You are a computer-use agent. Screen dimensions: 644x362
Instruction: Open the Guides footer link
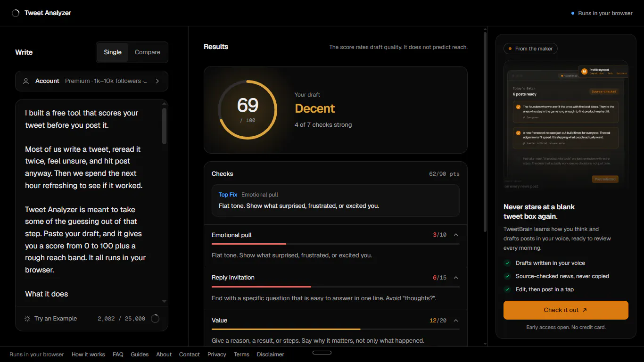click(140, 354)
